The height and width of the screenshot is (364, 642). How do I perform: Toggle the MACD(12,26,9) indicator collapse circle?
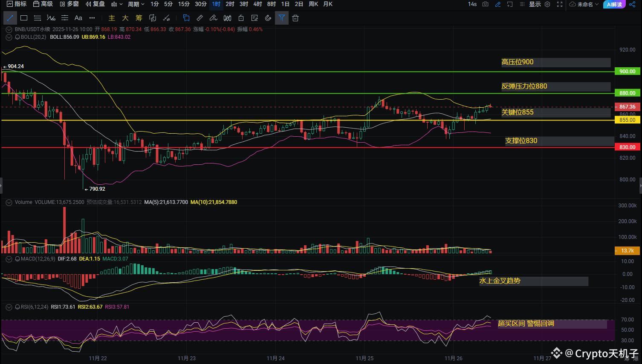click(9, 259)
